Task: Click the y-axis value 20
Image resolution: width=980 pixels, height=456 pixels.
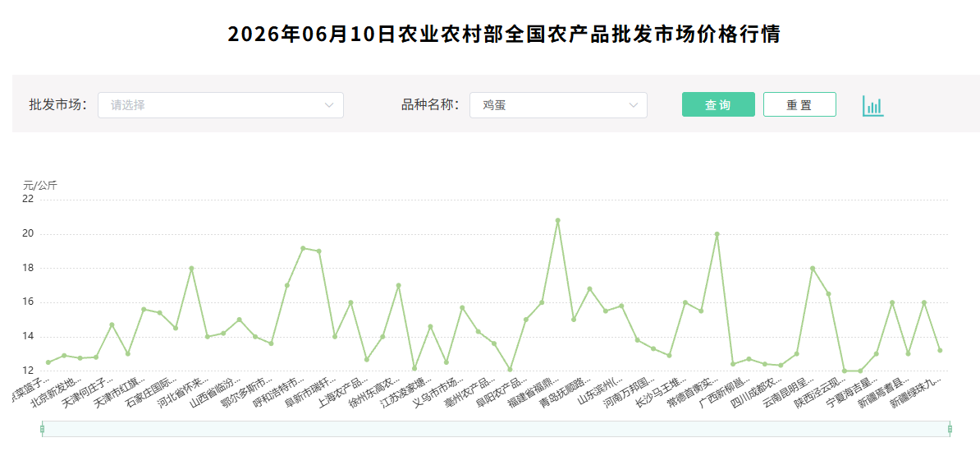Action: tap(28, 234)
